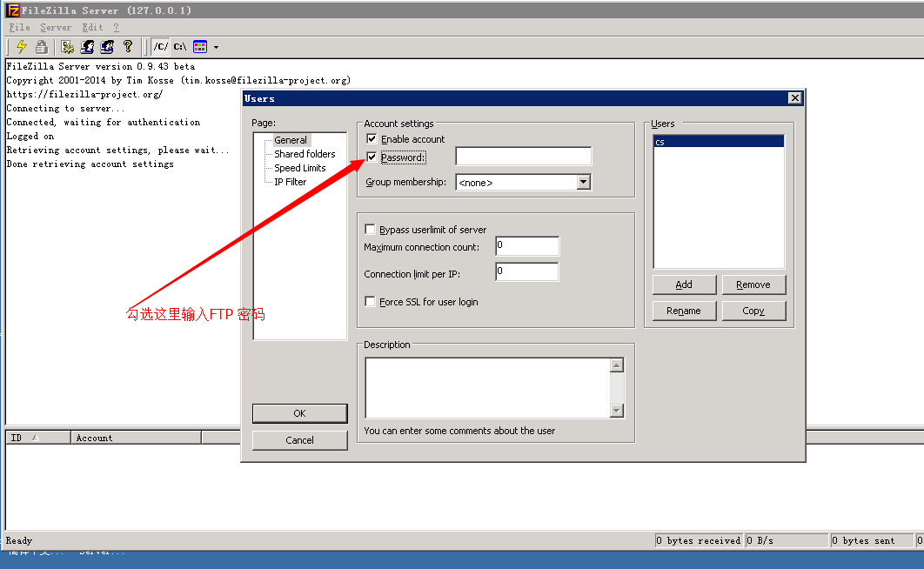This screenshot has width=924, height=569.
Task: Click the Rename user button
Action: (684, 311)
